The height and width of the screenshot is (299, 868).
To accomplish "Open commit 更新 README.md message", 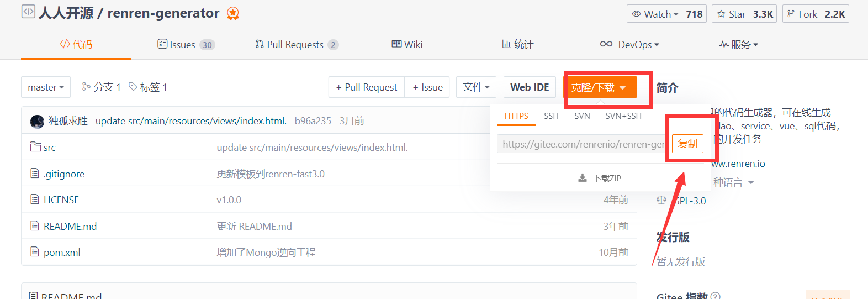I will click(255, 227).
